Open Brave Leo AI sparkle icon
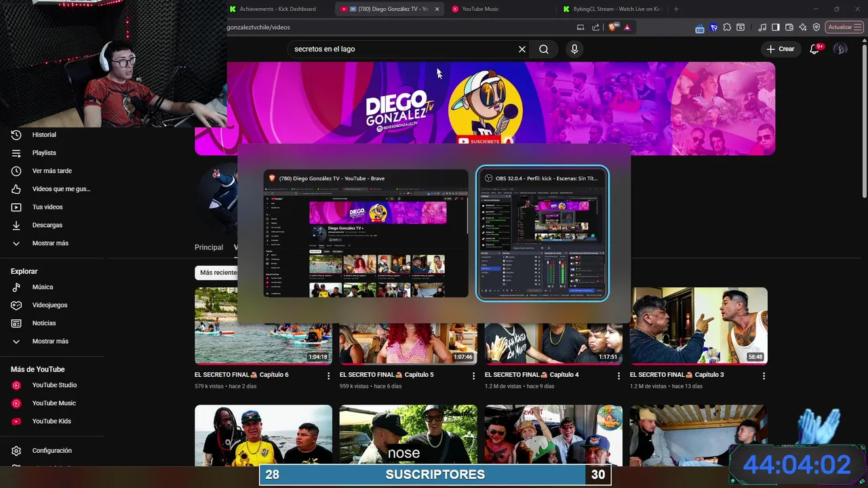Viewport: 868px width, 488px height. pyautogui.click(x=803, y=27)
